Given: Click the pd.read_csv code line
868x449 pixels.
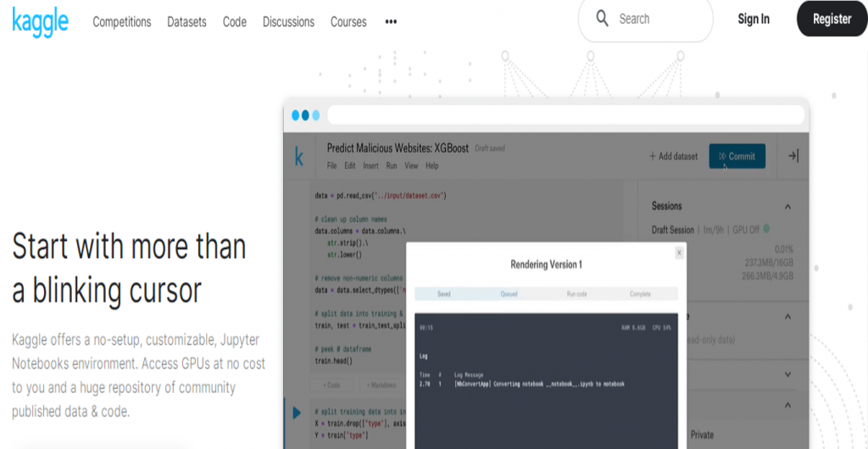Looking at the screenshot, I should [381, 196].
